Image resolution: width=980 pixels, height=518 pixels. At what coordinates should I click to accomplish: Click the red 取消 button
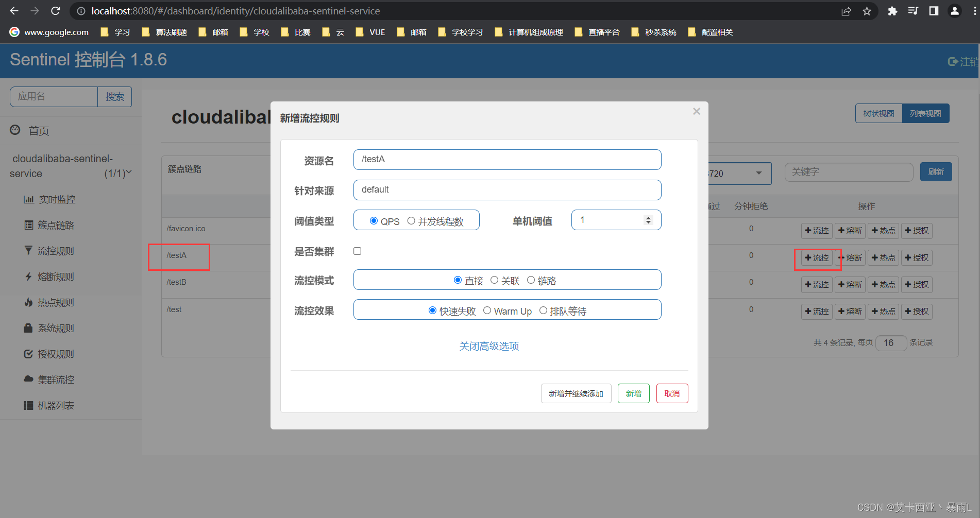click(x=672, y=393)
